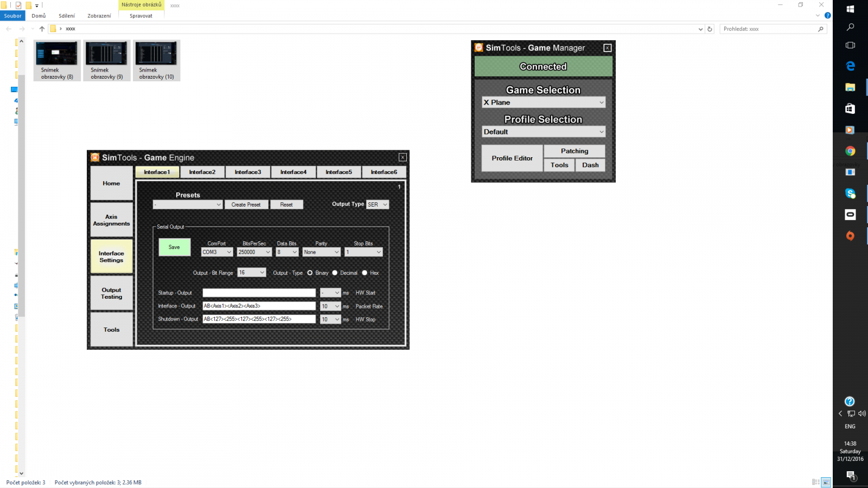Open the Action Center notifications icon

point(850,476)
